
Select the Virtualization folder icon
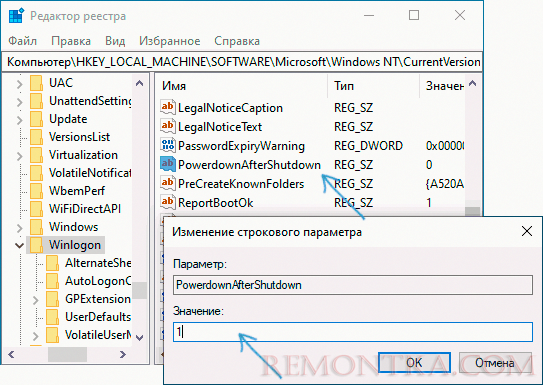coord(36,155)
